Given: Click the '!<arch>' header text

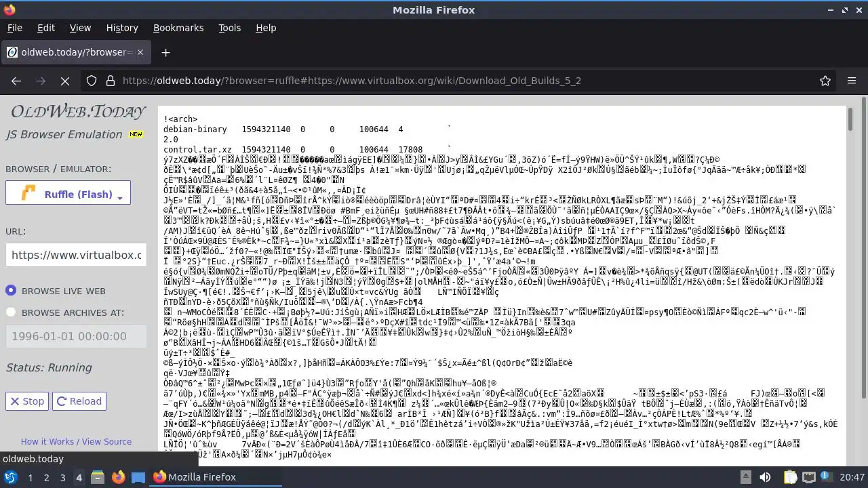Looking at the screenshot, I should tap(180, 119).
